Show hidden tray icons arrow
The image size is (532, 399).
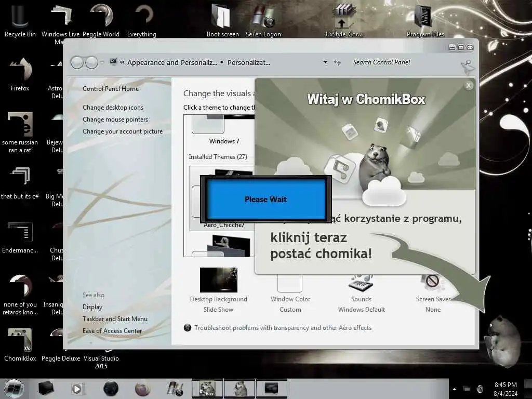tap(454, 389)
